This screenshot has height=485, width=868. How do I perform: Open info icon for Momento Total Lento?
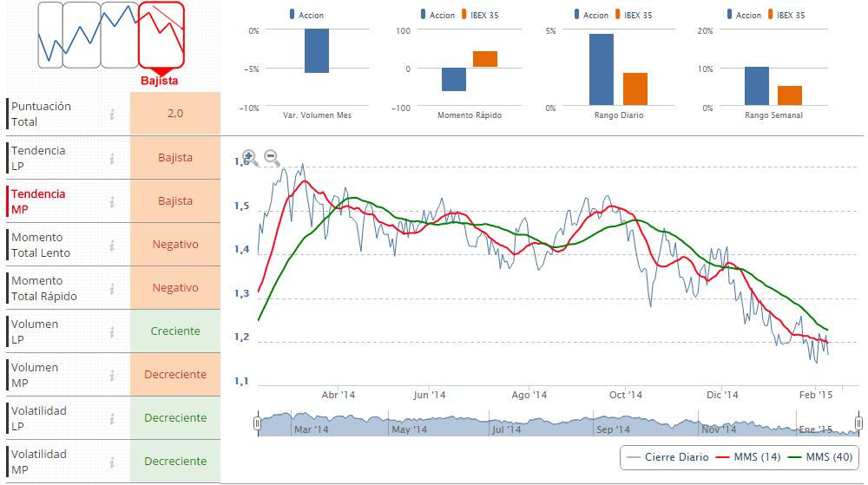(x=112, y=246)
